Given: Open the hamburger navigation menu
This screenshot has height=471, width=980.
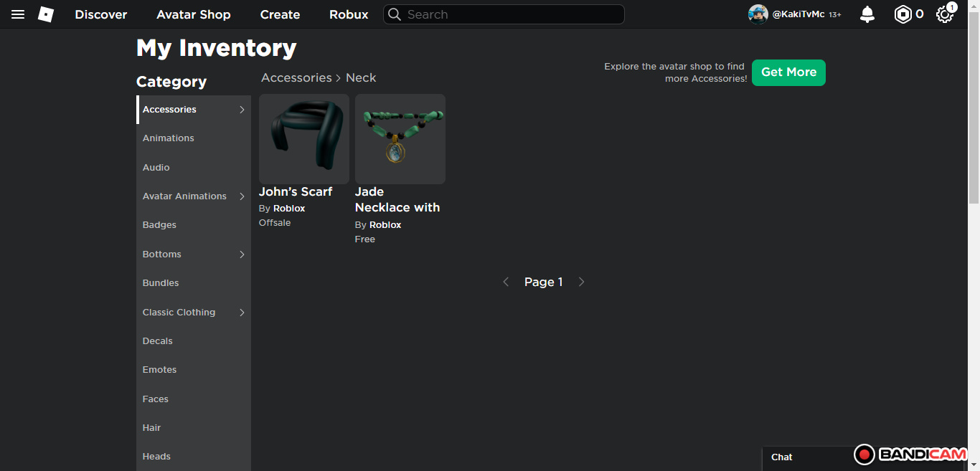Looking at the screenshot, I should (18, 14).
